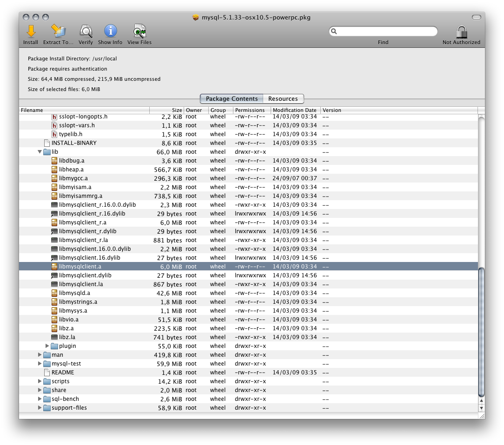The image size is (504, 445).
Task: Click the libmysqld.a archive icon
Action: [54, 293]
